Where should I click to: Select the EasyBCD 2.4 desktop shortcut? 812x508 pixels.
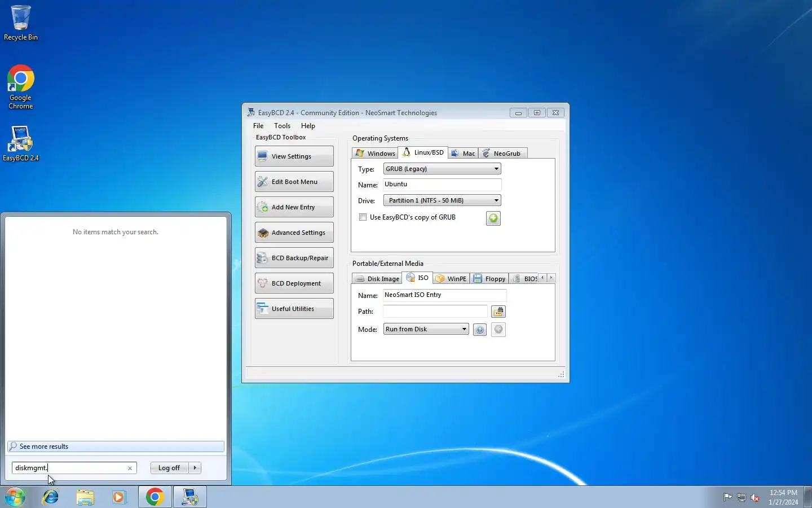[x=21, y=143]
